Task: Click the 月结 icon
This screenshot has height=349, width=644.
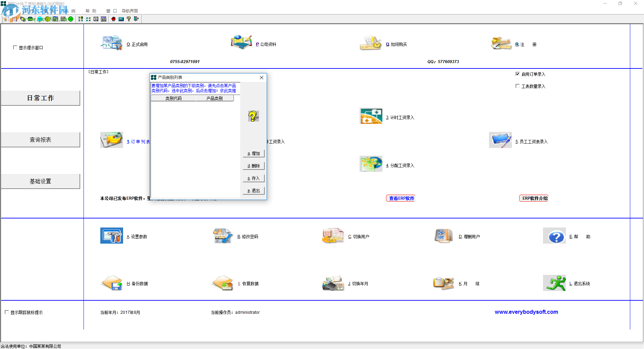Action: pos(443,283)
